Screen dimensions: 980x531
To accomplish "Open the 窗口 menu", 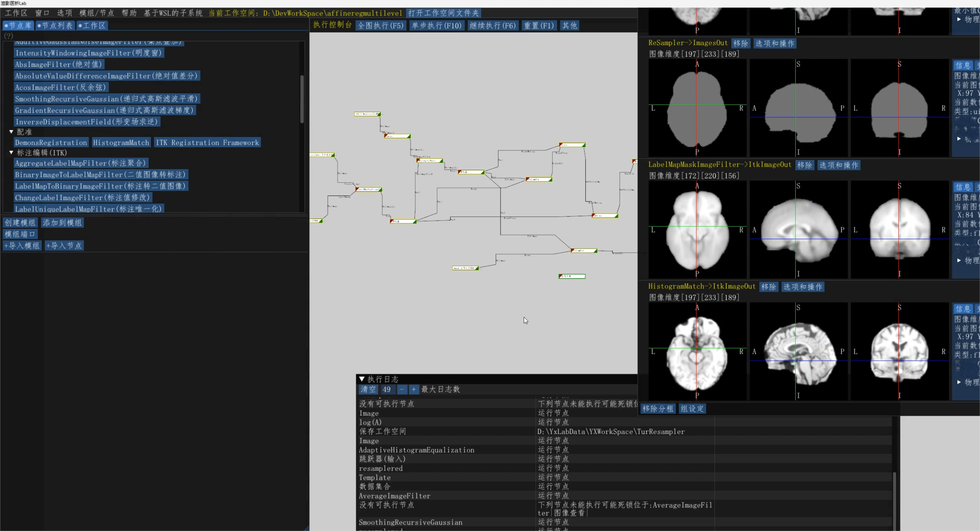I will coord(42,13).
